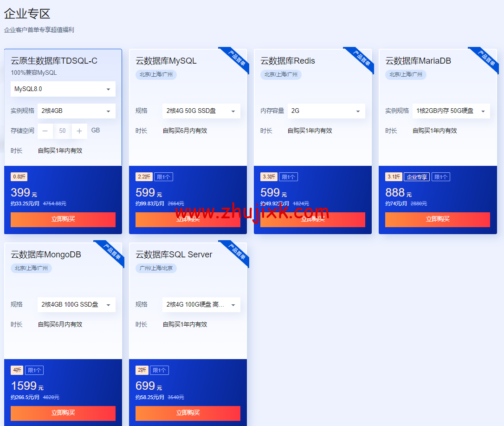Click the storage space value field showing 50

click(x=62, y=131)
